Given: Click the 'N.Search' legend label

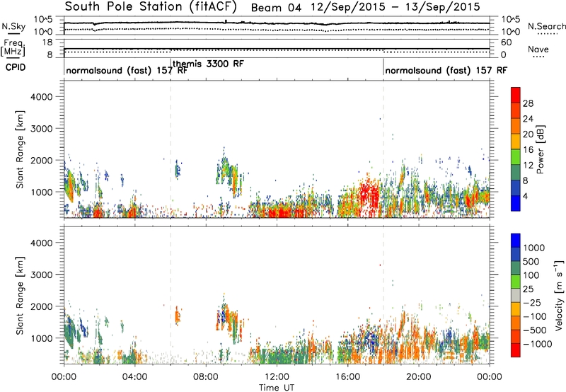Looking at the screenshot, I should 546,26.
